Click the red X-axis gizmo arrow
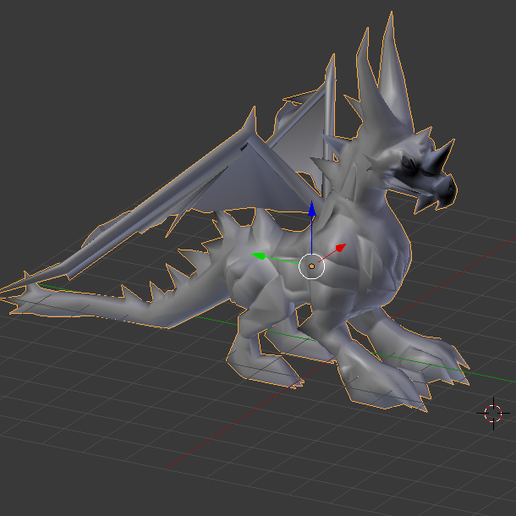Screen dimensions: 516x516 pyautogui.click(x=340, y=248)
